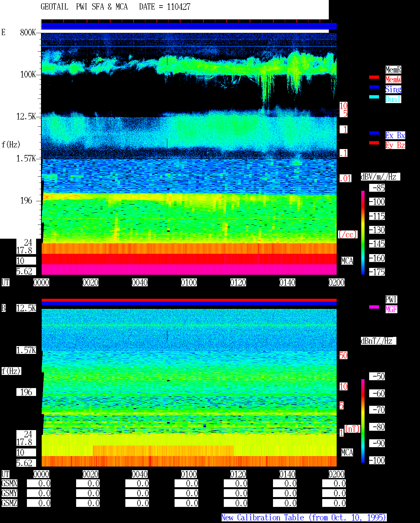The width and height of the screenshot is (420, 523).
Task: Click the GSMZ row label
Action: pyautogui.click(x=10, y=503)
